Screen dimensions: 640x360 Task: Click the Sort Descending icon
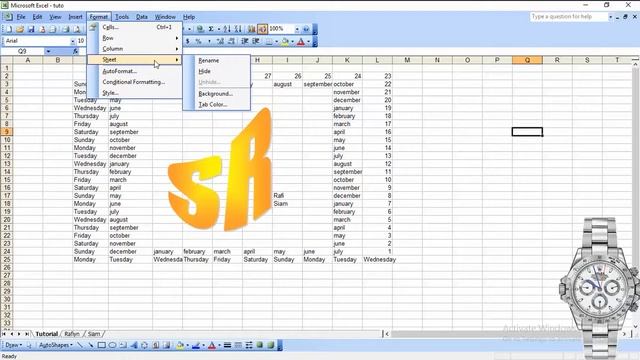(x=238, y=29)
